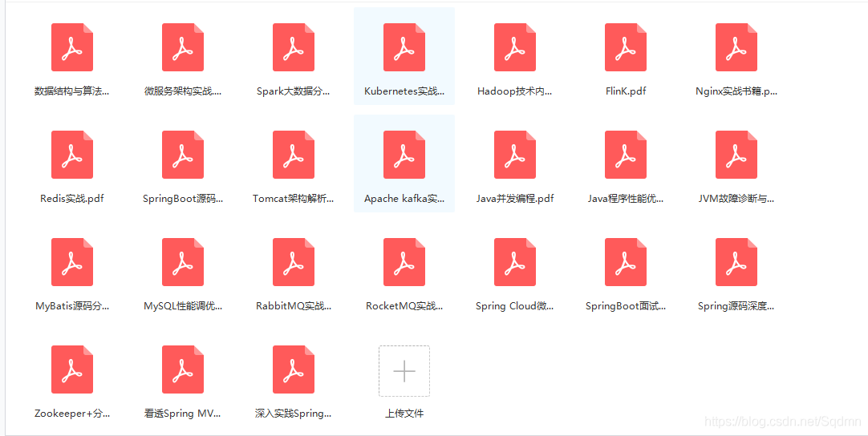This screenshot has width=868, height=436.
Task: Select the Spring源码深度 PDF icon
Action: coord(736,262)
